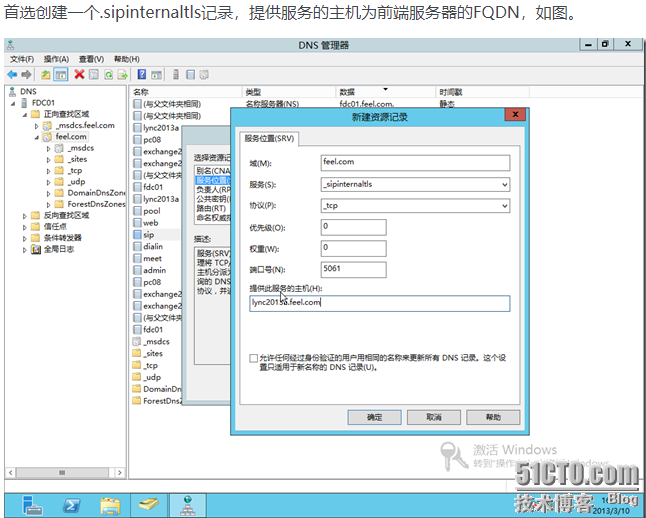Viewport: 646px width, 518px height.
Task: Click the Export List toolbar icon
Action: tap(123, 75)
